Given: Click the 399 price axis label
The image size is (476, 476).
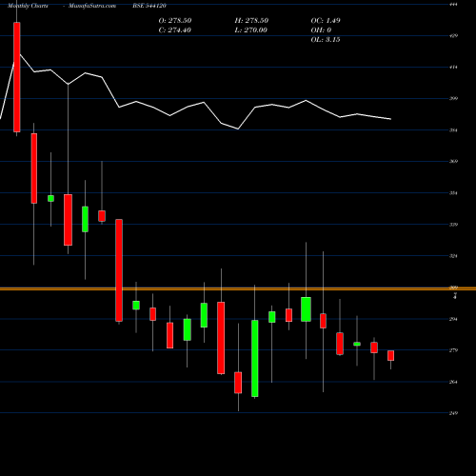Looking at the screenshot, I should 453,98.
